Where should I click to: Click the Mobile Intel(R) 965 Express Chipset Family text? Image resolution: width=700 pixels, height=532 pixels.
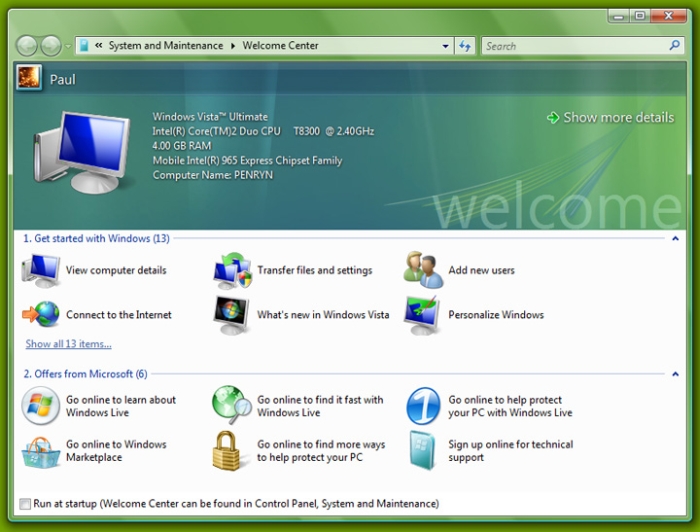pos(247,161)
